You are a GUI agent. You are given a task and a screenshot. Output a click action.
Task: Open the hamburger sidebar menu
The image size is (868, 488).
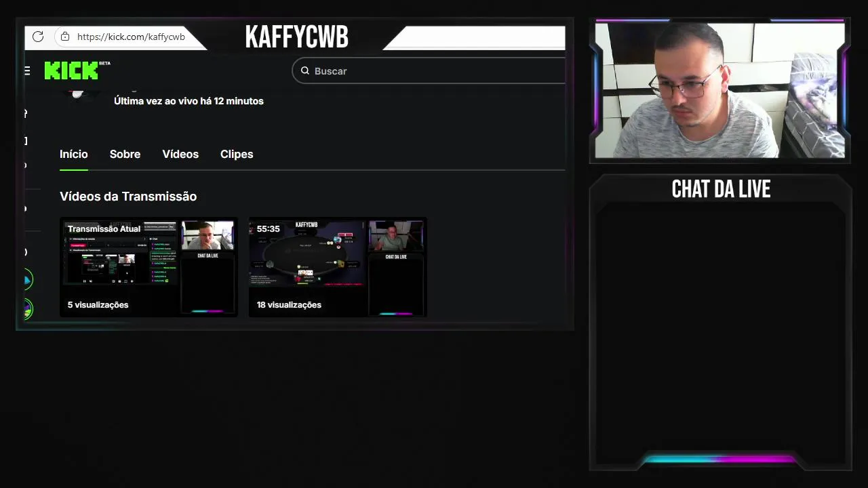[26, 70]
